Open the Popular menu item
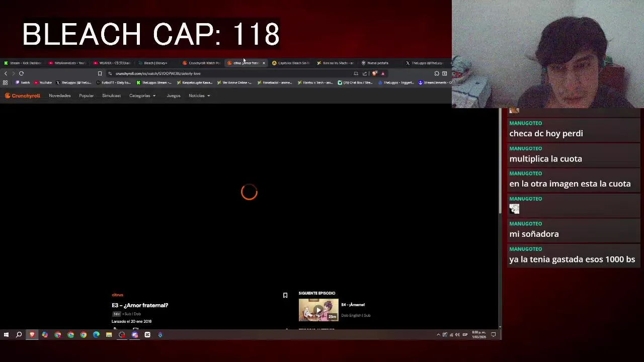644x362 pixels. 86,96
